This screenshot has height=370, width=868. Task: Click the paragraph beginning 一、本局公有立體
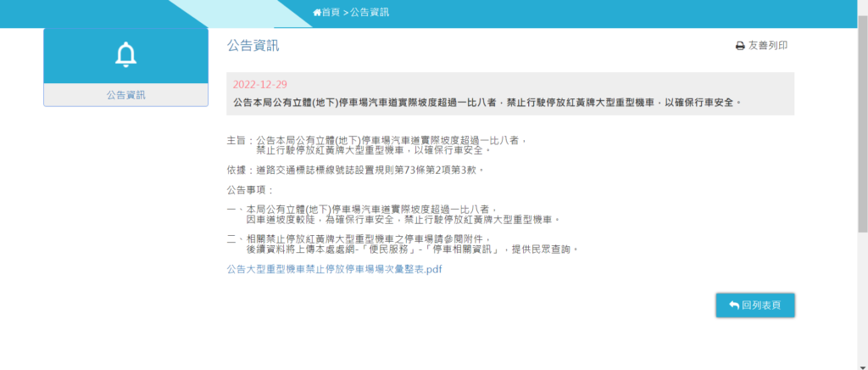coord(394,215)
